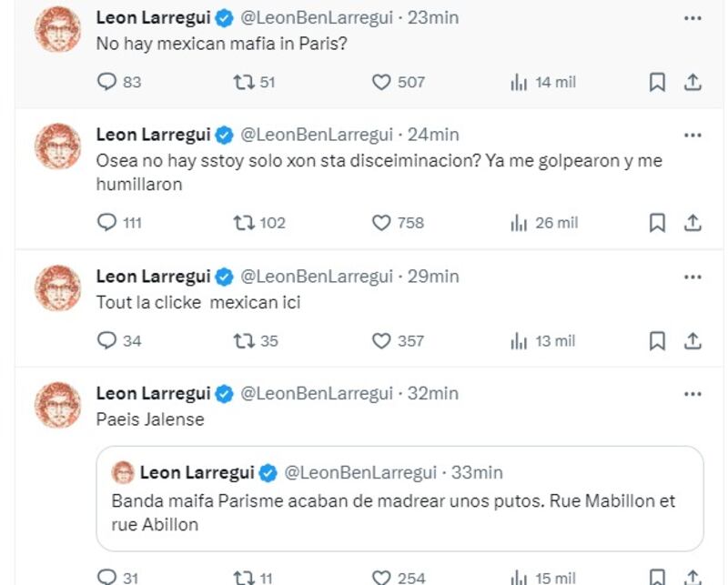Bookmark the 'Ya me golpearon' tweet
This screenshot has width=728, height=585.
(657, 223)
